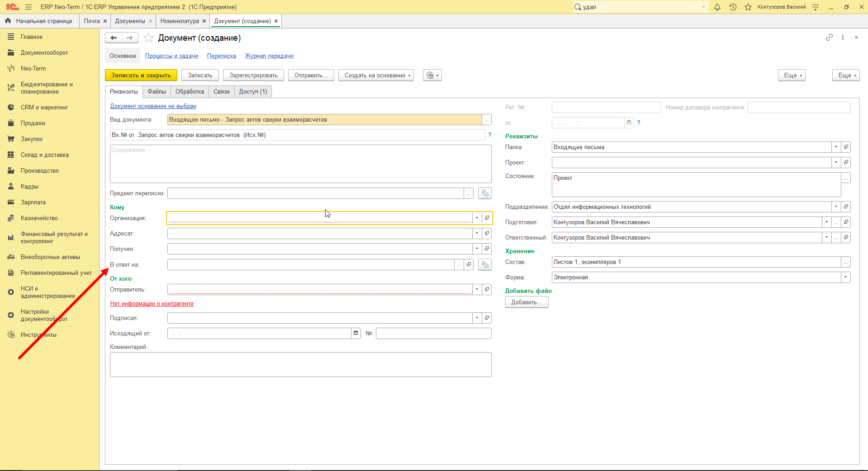Image resolution: width=868 pixels, height=471 pixels.
Task: Open settings gear dropdown in toolbar
Action: point(432,75)
